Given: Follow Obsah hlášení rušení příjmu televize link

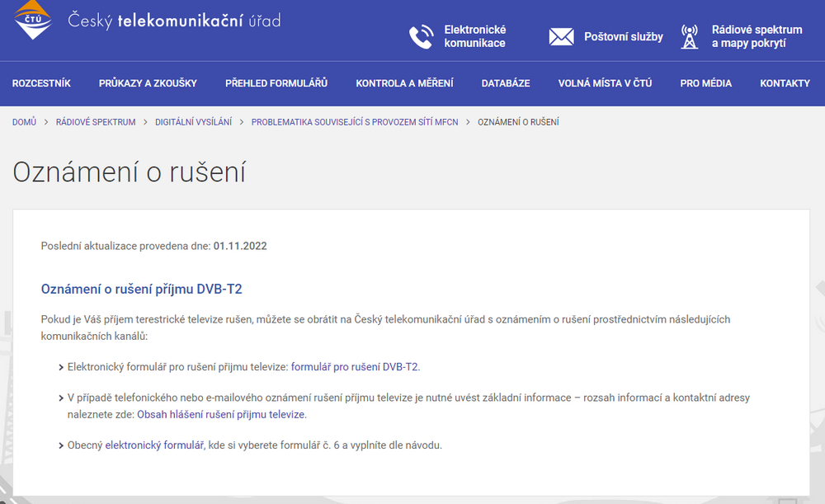Looking at the screenshot, I should [221, 414].
